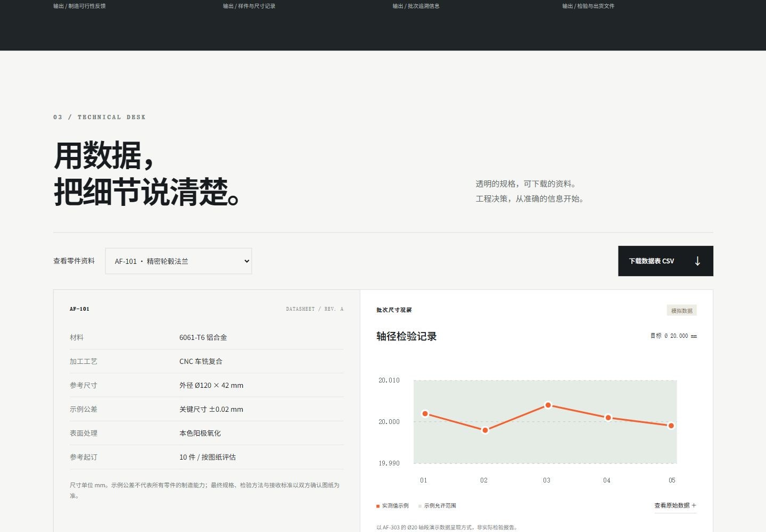Select the chart data point above 01

pos(425,414)
